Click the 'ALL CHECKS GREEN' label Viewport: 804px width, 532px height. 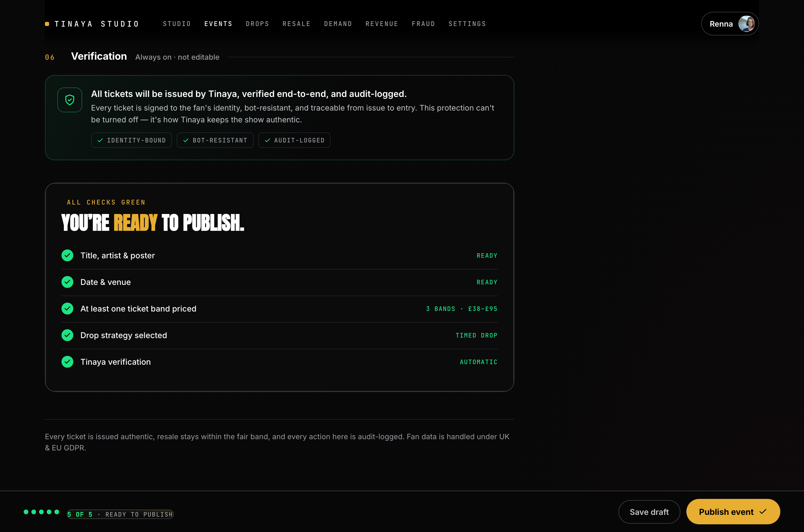click(x=106, y=202)
